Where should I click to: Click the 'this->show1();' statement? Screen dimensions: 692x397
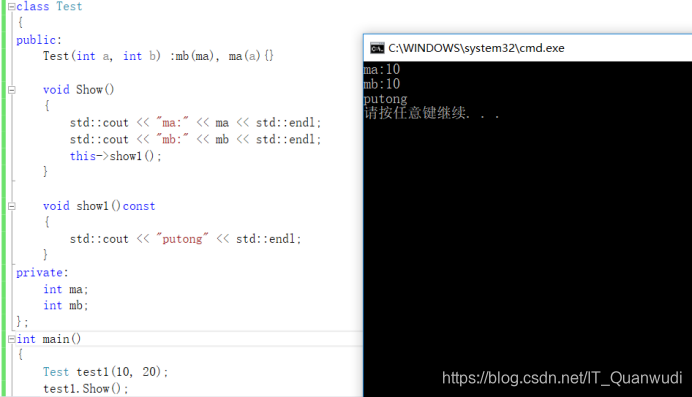coord(116,156)
